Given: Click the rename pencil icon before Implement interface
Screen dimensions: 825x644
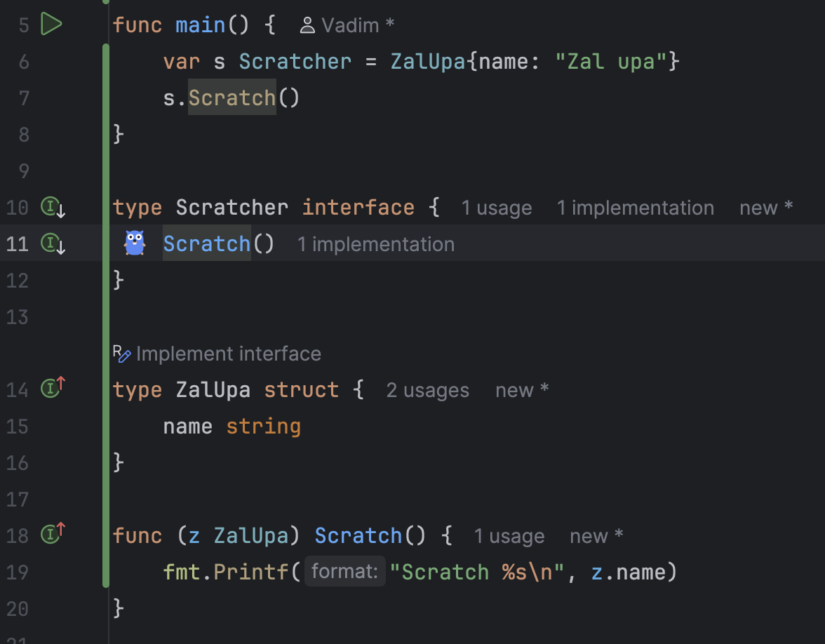Looking at the screenshot, I should click(x=121, y=354).
